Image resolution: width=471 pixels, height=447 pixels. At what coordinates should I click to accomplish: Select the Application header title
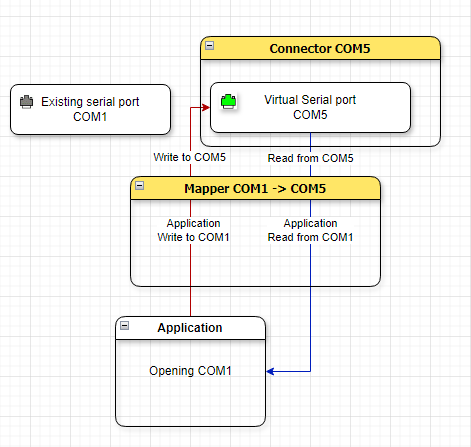coord(190,328)
